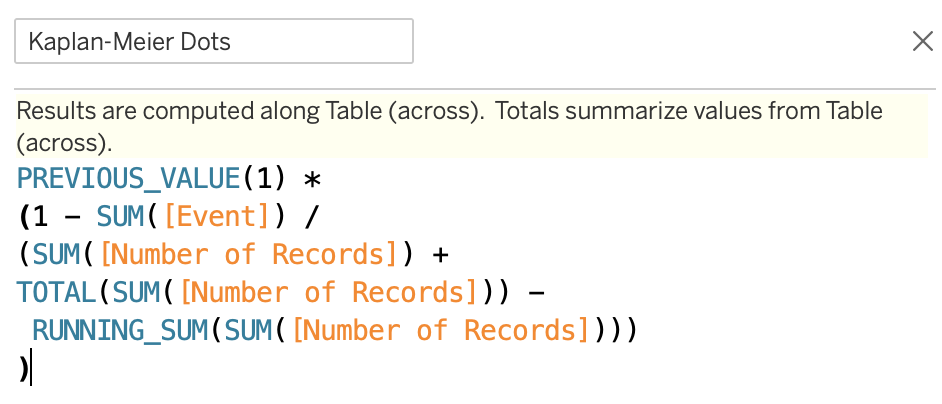Place the cursor after the final closing parenthesis
The image size is (942, 404).
point(31,368)
